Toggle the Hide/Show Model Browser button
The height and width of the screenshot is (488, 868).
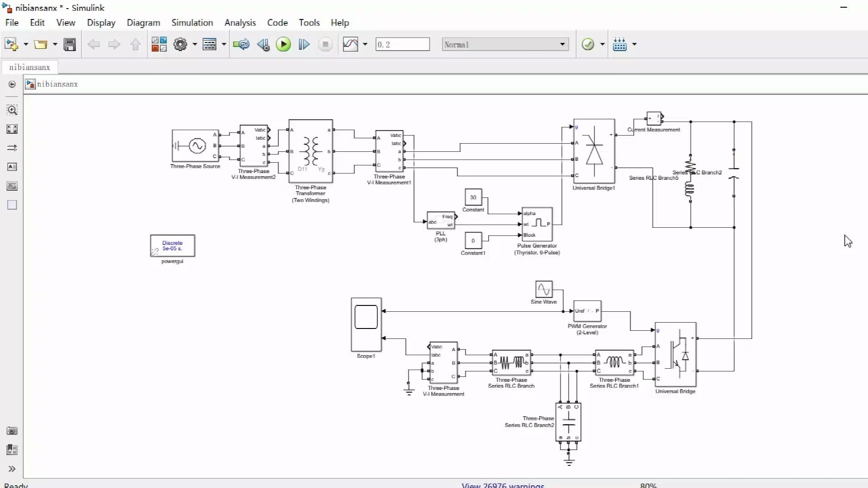pyautogui.click(x=12, y=84)
